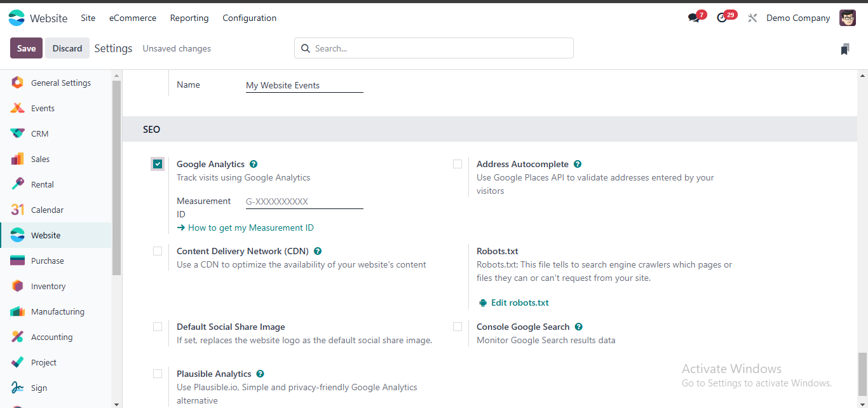Image resolution: width=868 pixels, height=408 pixels.
Task: Open Calendar settings in the sidebar
Action: 46,210
